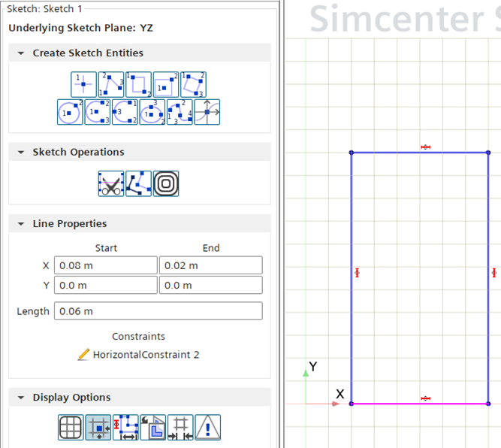Select the Create Point sketch tool
501x448 pixels.
[x=83, y=84]
